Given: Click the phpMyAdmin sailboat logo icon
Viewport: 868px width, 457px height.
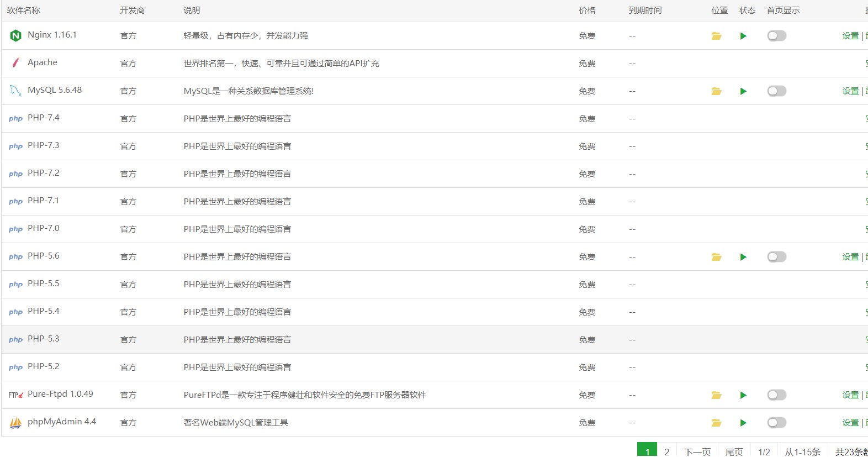Looking at the screenshot, I should pyautogui.click(x=15, y=423).
